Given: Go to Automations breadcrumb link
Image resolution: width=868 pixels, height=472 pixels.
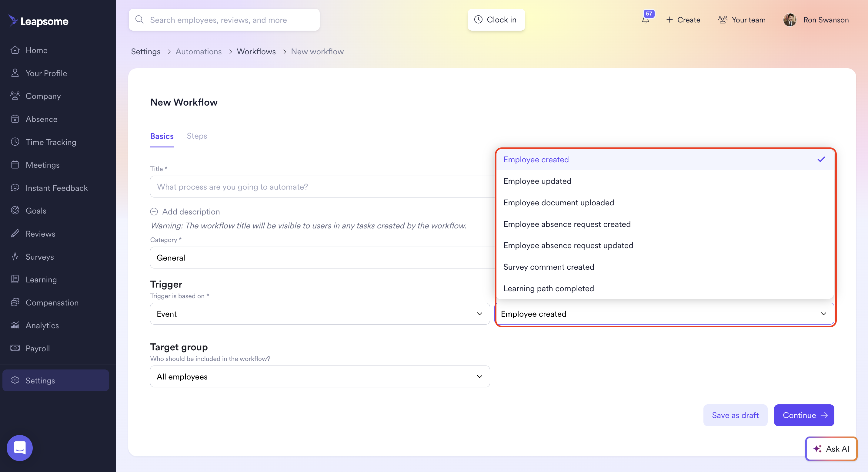Looking at the screenshot, I should tap(199, 51).
